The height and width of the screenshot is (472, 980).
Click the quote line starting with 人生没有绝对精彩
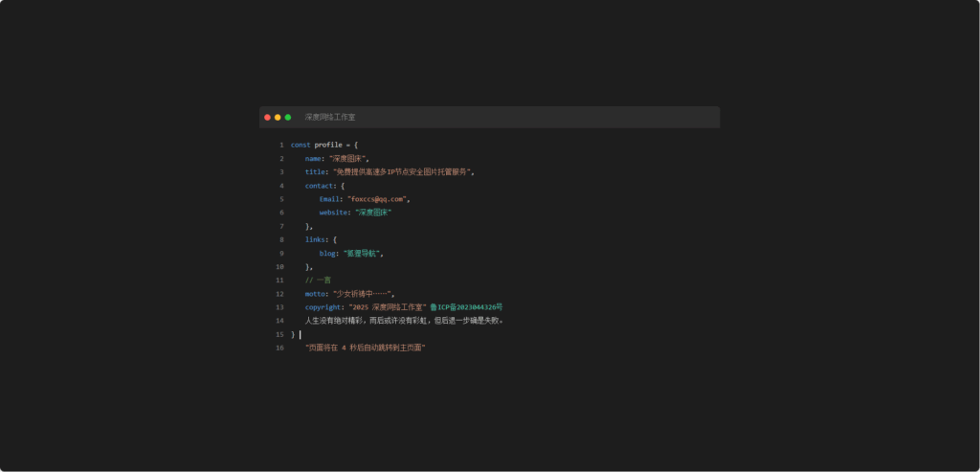point(405,321)
